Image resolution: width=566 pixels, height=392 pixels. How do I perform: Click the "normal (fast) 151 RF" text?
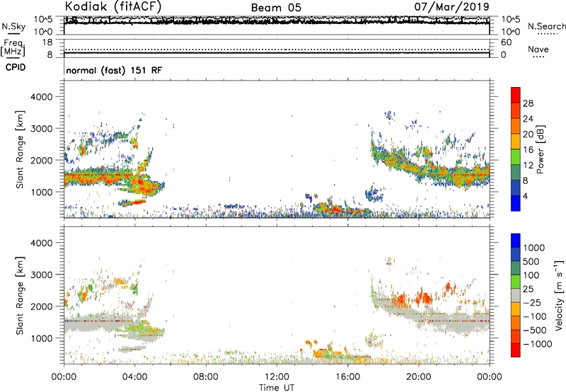pyautogui.click(x=114, y=70)
